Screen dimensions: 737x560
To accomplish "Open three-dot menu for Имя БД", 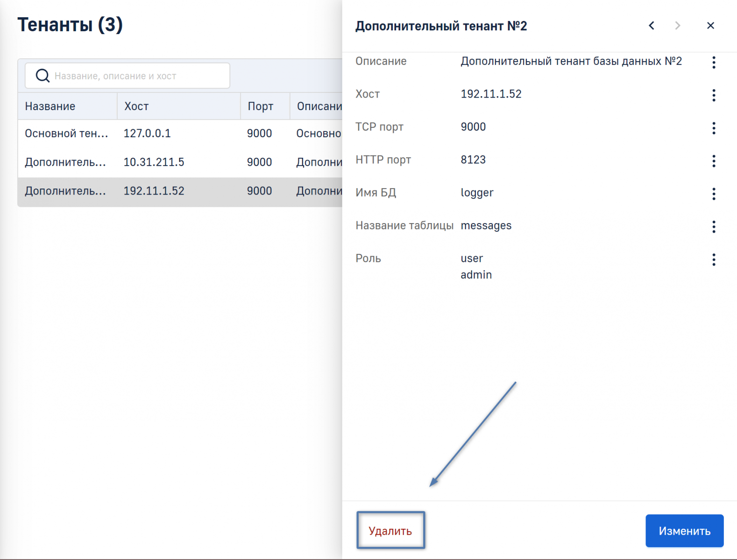I will click(x=713, y=194).
